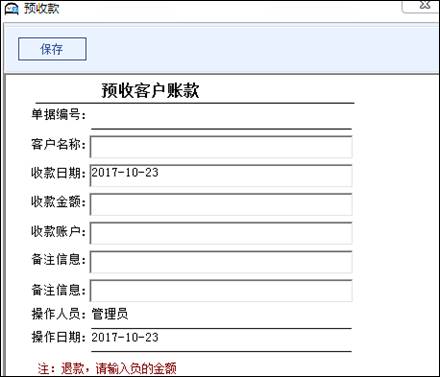Click the red note about 退款 negative amount
The image size is (440, 377).
pyautogui.click(x=107, y=368)
